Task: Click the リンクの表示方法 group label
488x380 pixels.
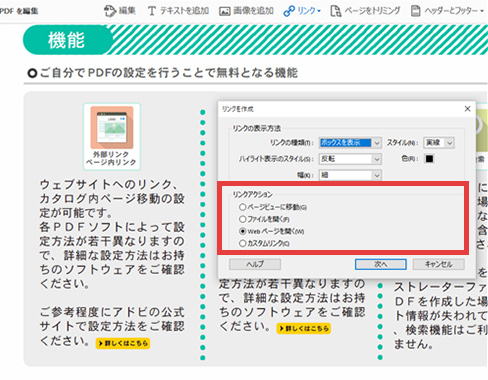Action: tap(256, 128)
